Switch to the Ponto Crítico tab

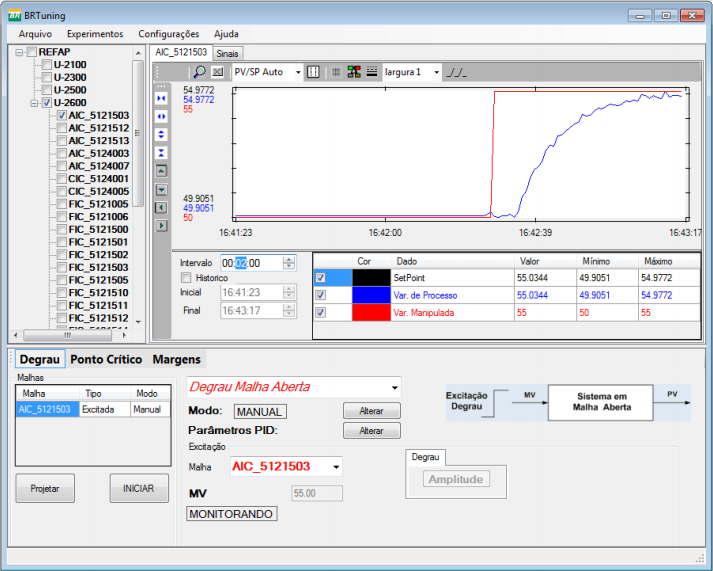tap(106, 359)
